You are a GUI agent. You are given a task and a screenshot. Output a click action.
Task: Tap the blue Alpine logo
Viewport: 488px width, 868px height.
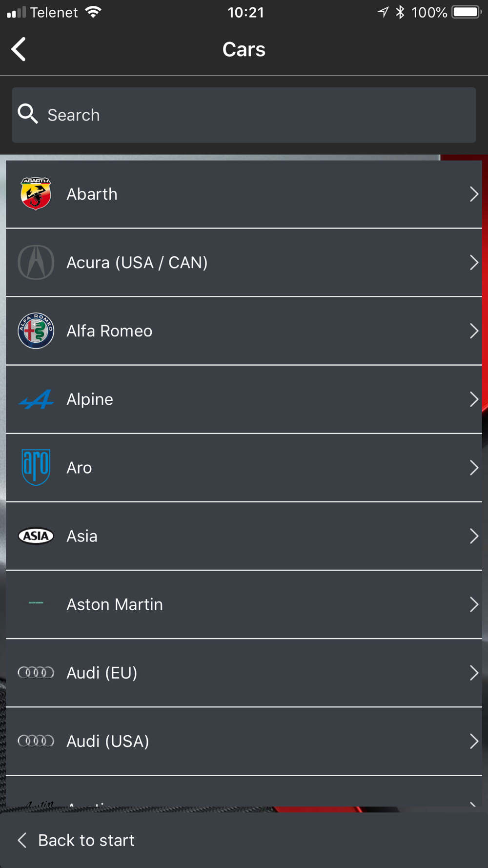pyautogui.click(x=36, y=399)
